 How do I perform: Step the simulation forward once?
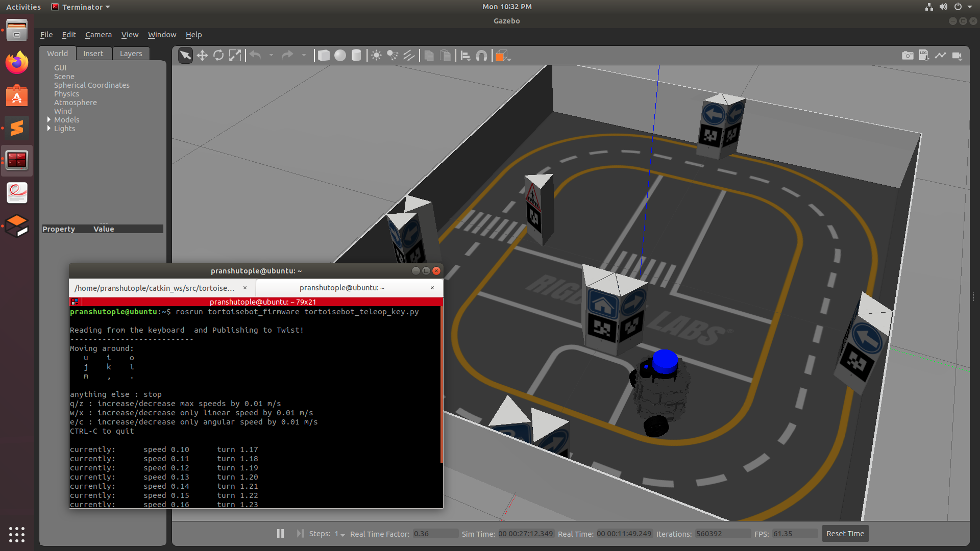[300, 534]
